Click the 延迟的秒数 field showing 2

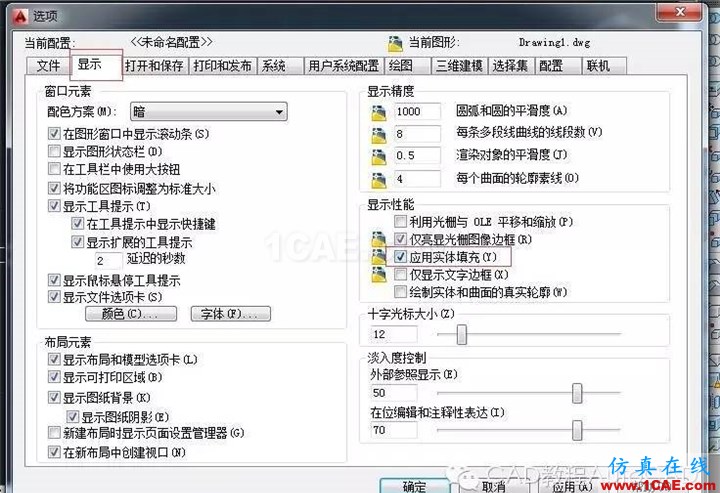(x=108, y=261)
